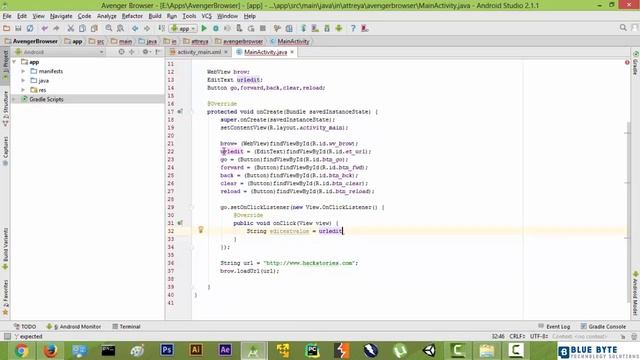Click the red error indicator in editor corner

pos(627,62)
